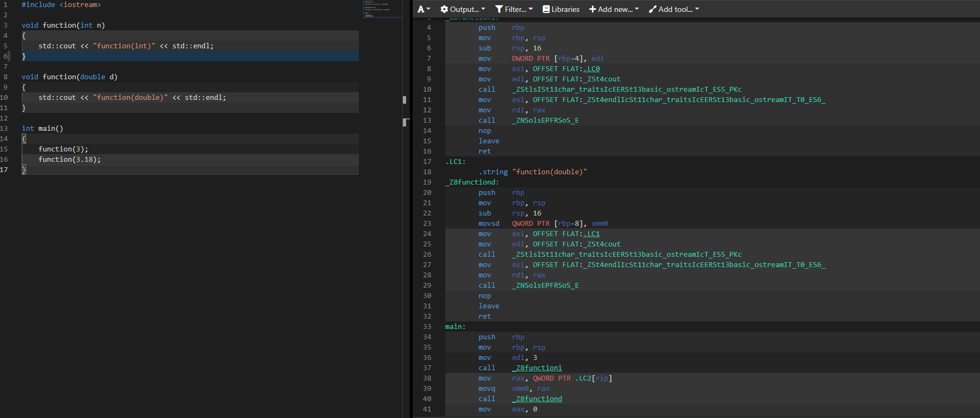Open the Add new dropdown
Screen dimensions: 980x418
click(x=614, y=9)
